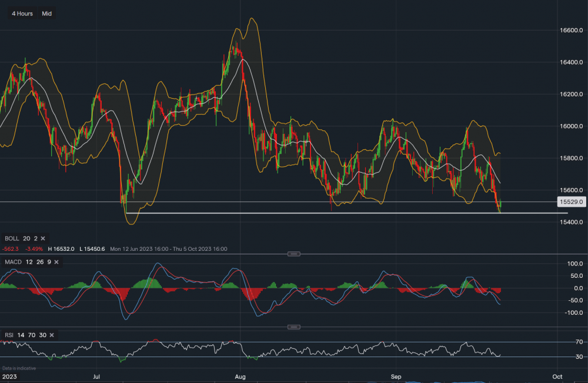Remove the MACD indicator via its X icon
Screen dimensions: 588x383
pyautogui.click(x=56, y=262)
